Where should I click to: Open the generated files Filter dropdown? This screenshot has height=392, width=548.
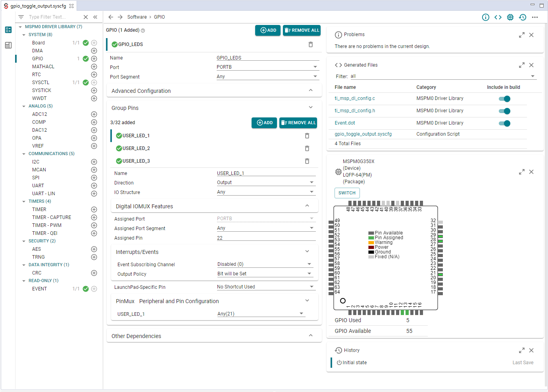click(443, 76)
